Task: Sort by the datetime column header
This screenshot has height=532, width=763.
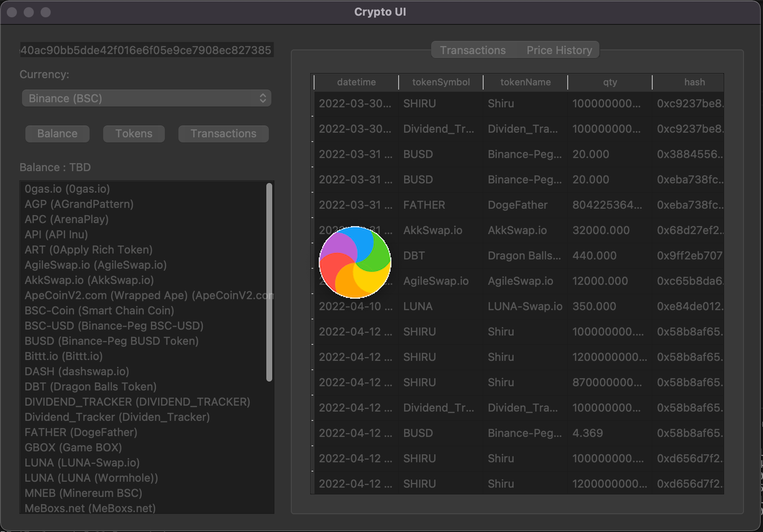Action: [x=356, y=82]
